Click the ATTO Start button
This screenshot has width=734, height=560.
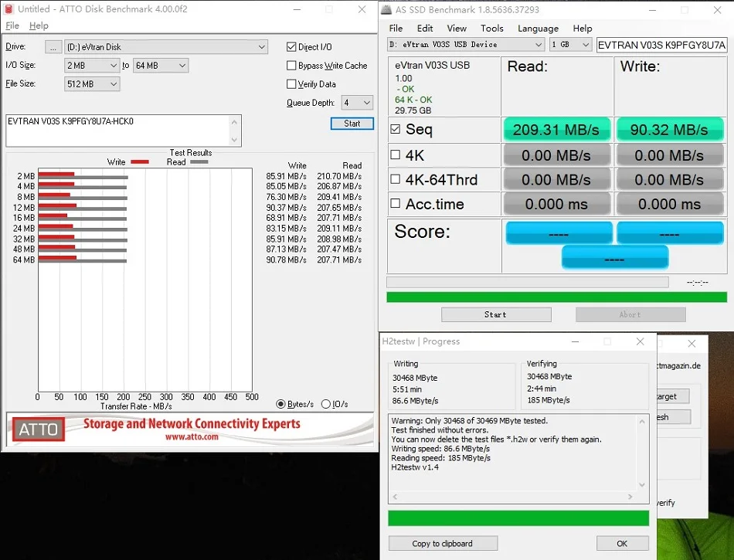coord(352,124)
